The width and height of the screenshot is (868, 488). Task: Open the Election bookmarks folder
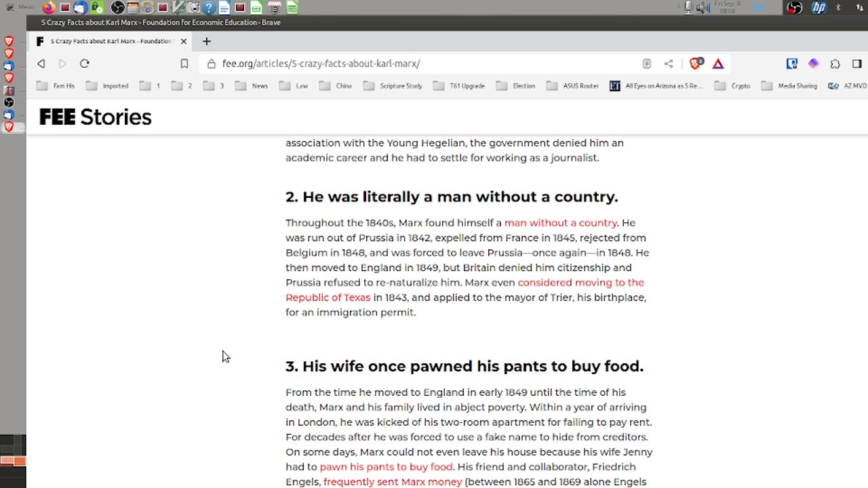516,86
